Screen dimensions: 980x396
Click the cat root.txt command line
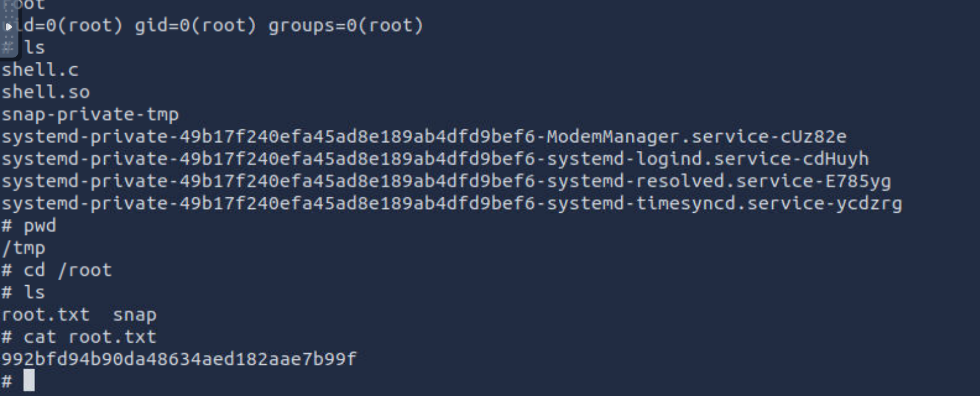pos(79,337)
